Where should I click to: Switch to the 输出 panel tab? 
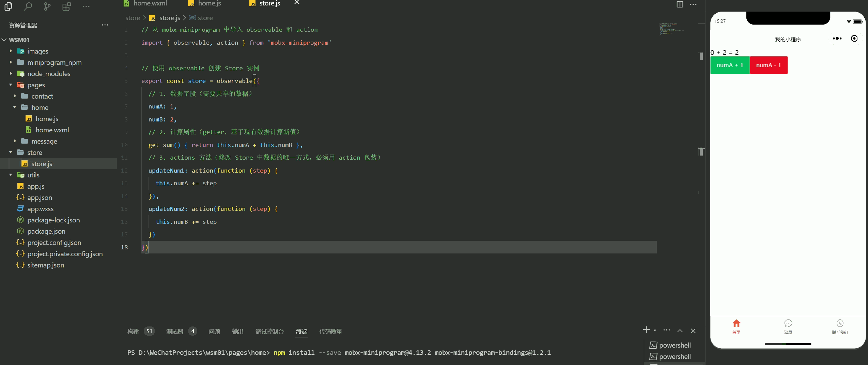click(237, 331)
